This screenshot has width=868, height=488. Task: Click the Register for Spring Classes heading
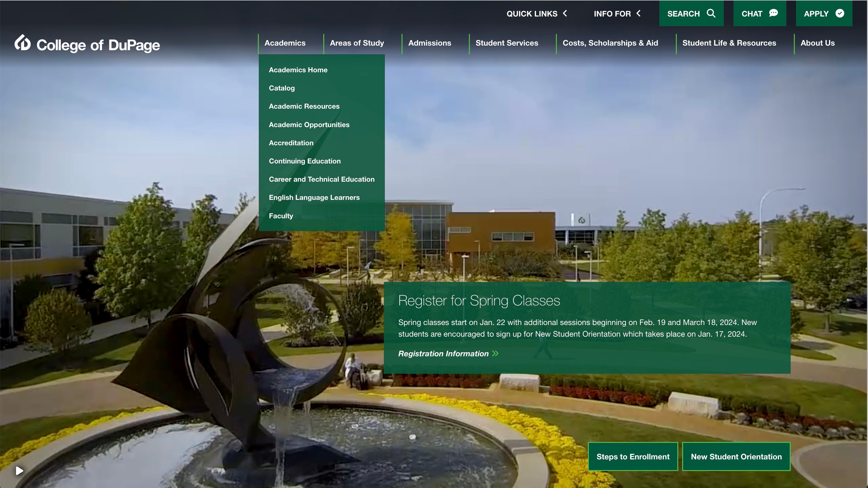click(479, 301)
